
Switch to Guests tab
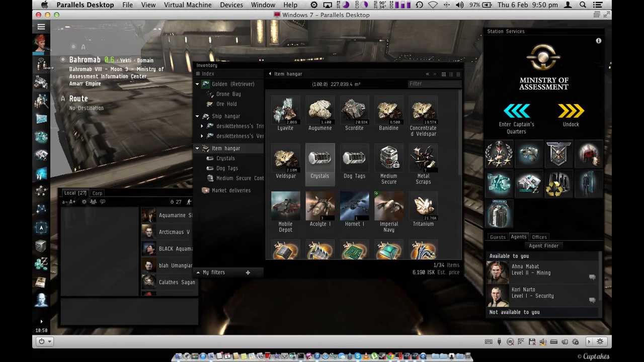point(498,237)
